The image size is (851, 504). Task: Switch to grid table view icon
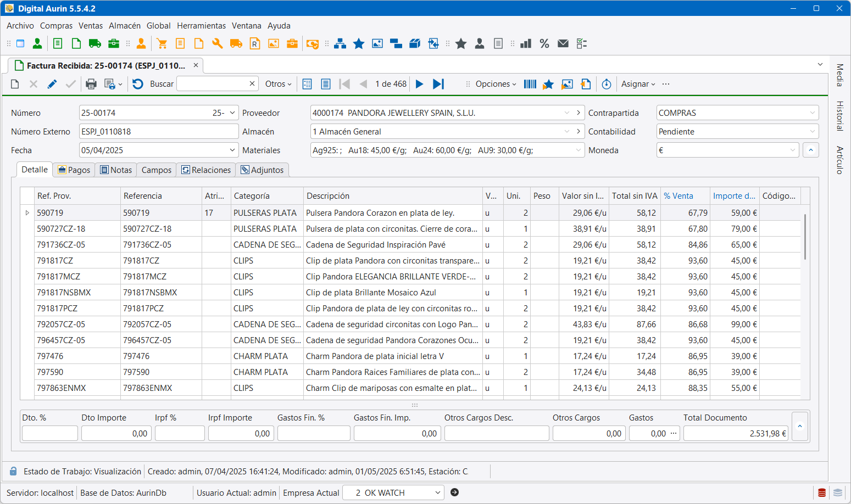click(307, 84)
